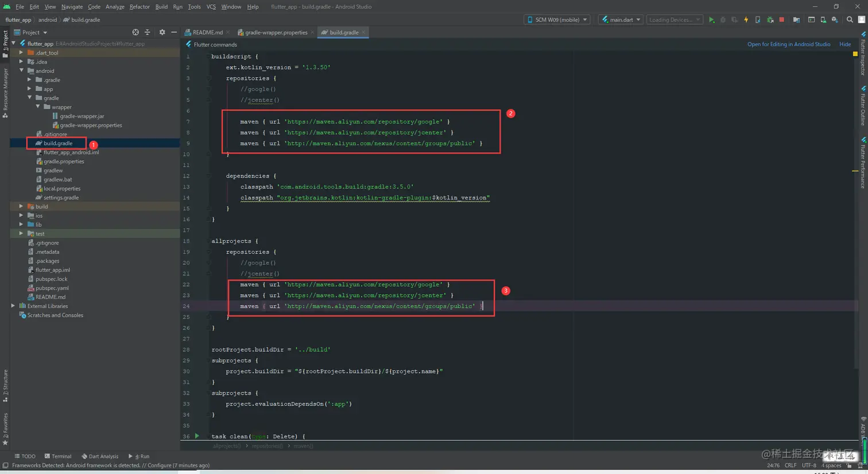Open the File menu
Screen dimensions: 868x474
pos(20,7)
